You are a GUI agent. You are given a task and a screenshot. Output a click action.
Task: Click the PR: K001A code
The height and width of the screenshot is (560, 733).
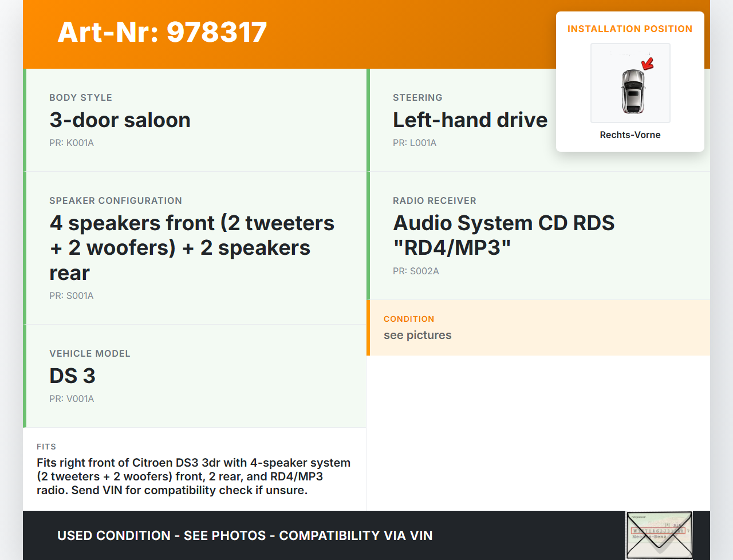click(x=72, y=143)
